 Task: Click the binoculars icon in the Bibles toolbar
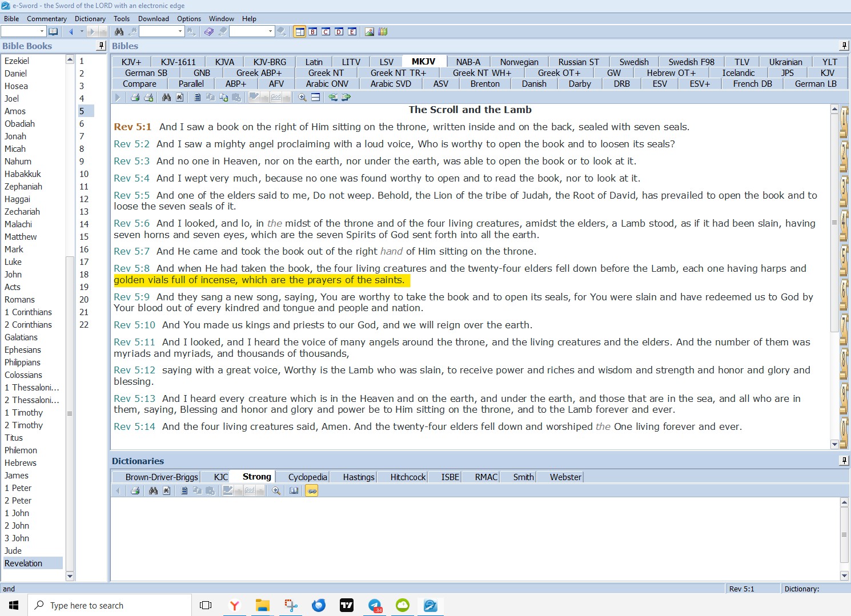(x=166, y=97)
